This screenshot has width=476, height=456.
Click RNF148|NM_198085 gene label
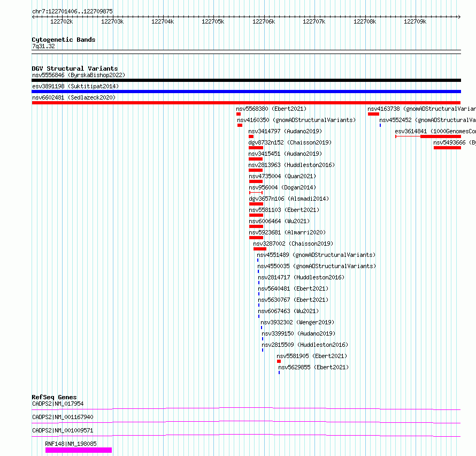click(x=71, y=444)
